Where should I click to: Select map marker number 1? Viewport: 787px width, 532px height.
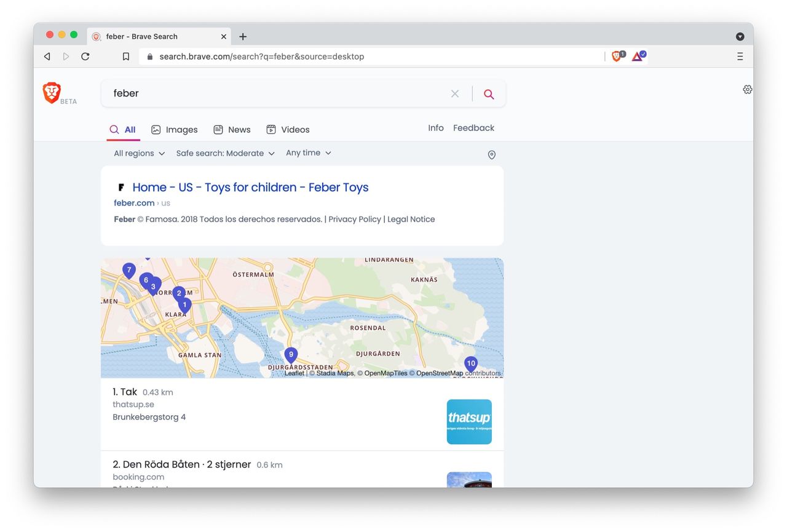tap(184, 305)
